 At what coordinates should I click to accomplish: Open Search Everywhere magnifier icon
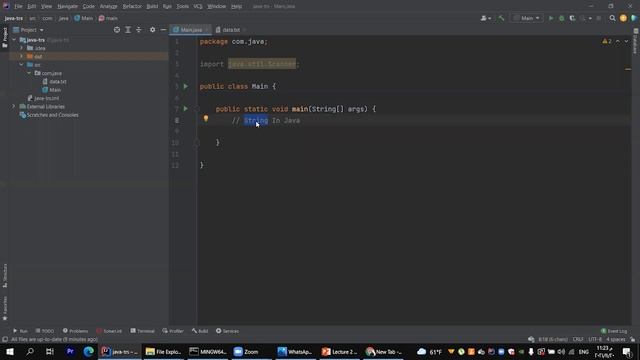[612, 18]
